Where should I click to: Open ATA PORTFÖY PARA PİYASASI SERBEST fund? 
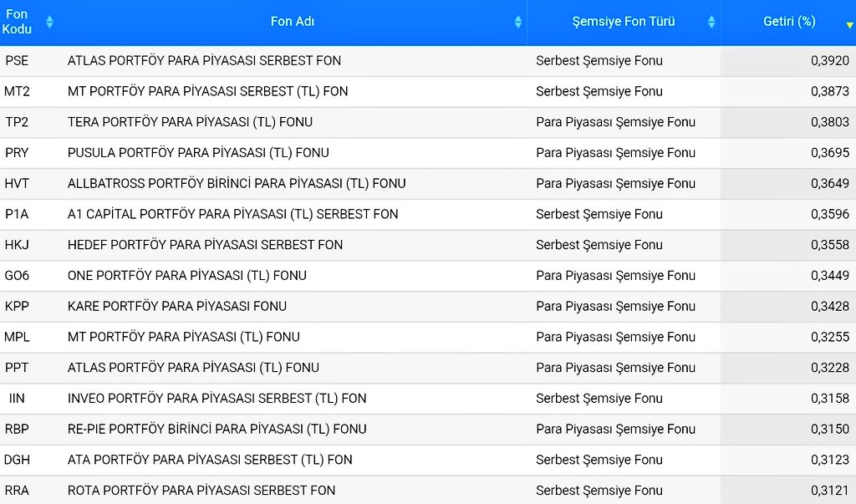tap(210, 460)
